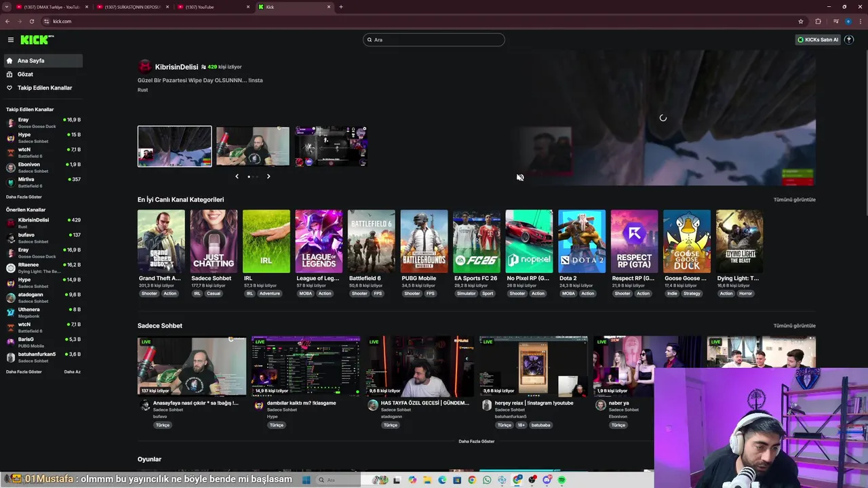Open the Windows Start menu

click(306, 480)
